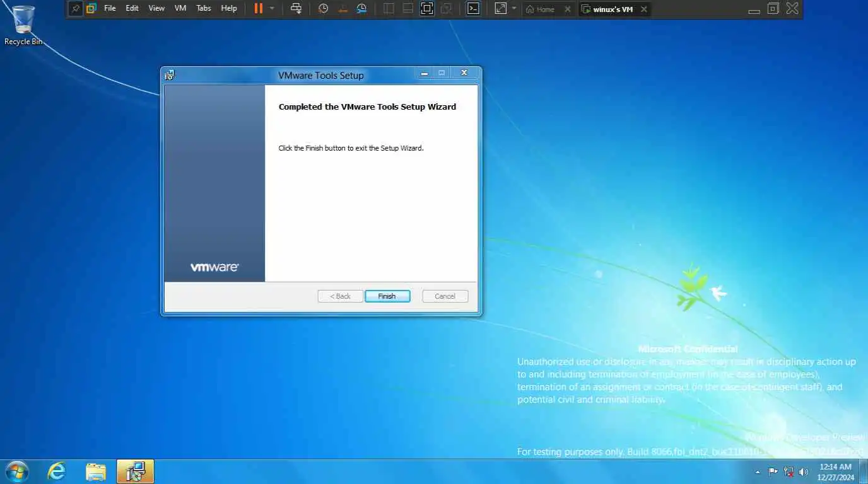Screen dimensions: 868x484
Task: Open the volume speaker tray icon
Action: (804, 471)
